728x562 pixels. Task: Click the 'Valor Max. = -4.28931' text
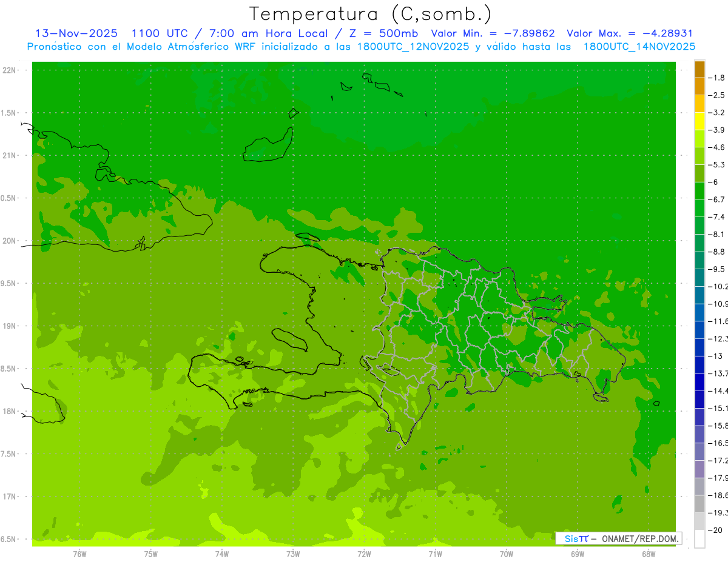point(630,33)
